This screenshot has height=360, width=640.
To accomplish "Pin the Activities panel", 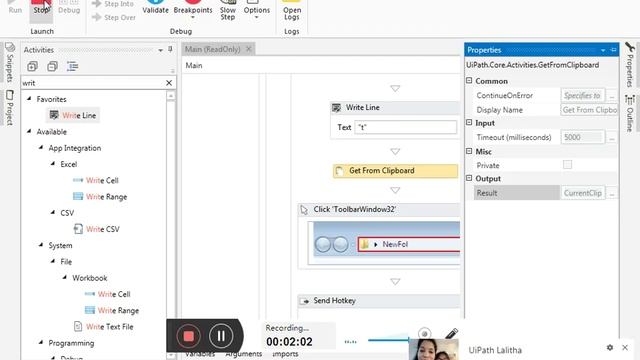I will (170, 49).
